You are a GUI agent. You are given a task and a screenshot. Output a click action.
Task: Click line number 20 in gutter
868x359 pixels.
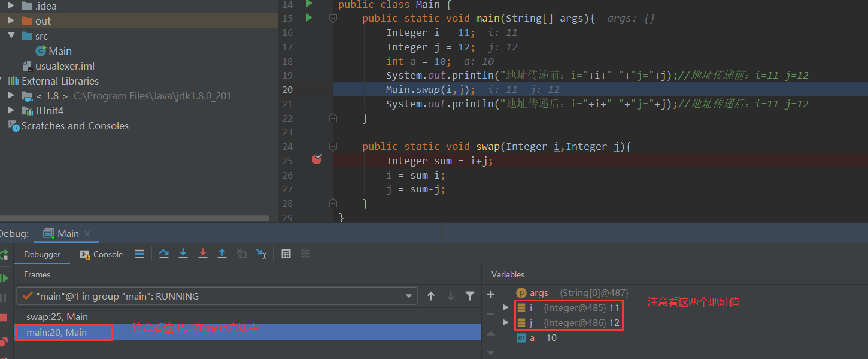[x=287, y=89]
